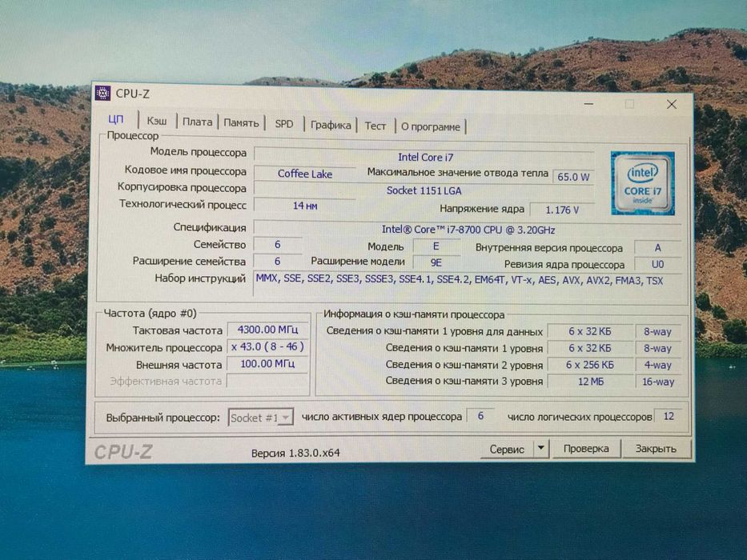Screen dimensions: 747x560
Task: Click the 100.00 МГц bus speed value
Action: (x=267, y=364)
